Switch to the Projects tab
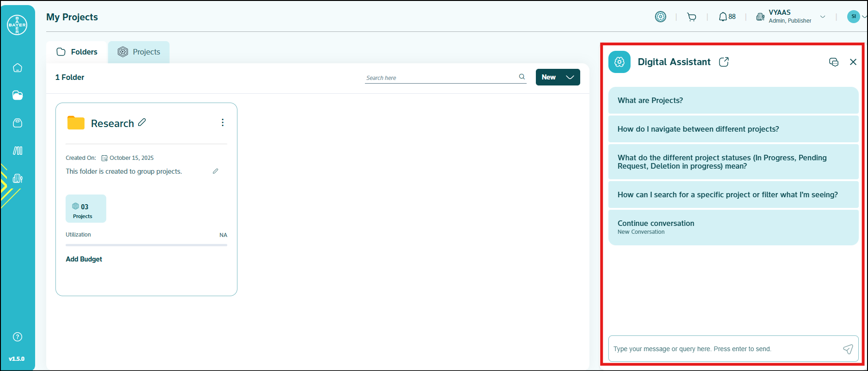The height and width of the screenshot is (371, 868). point(139,52)
